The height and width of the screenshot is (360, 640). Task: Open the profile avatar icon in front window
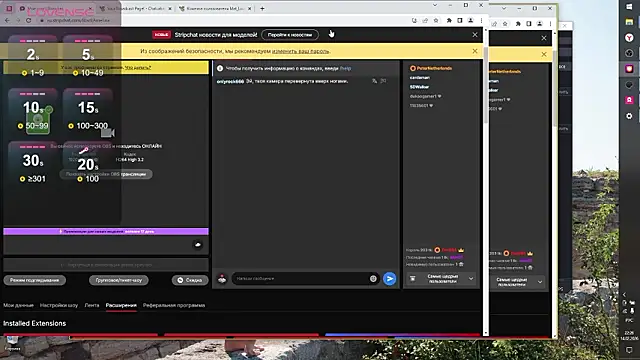471,20
